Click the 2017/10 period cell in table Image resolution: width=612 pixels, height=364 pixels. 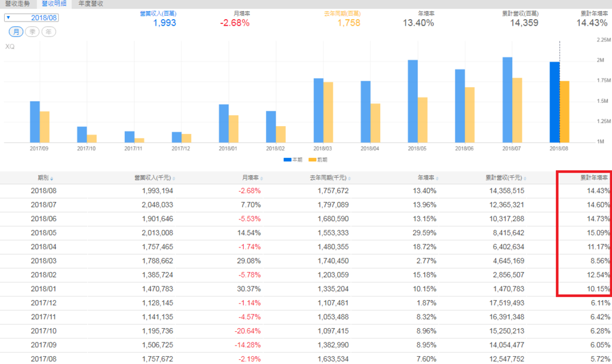tap(44, 331)
